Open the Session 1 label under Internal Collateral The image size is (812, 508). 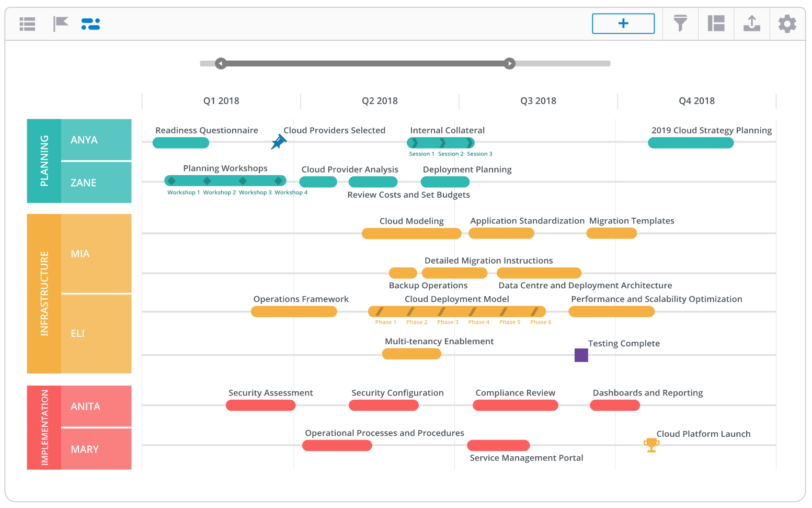click(421, 153)
